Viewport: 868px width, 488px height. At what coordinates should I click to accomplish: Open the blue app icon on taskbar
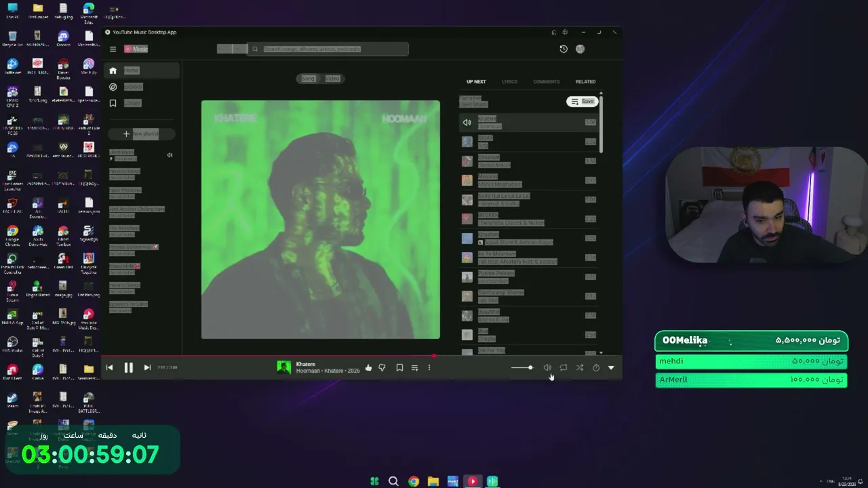[x=453, y=481]
